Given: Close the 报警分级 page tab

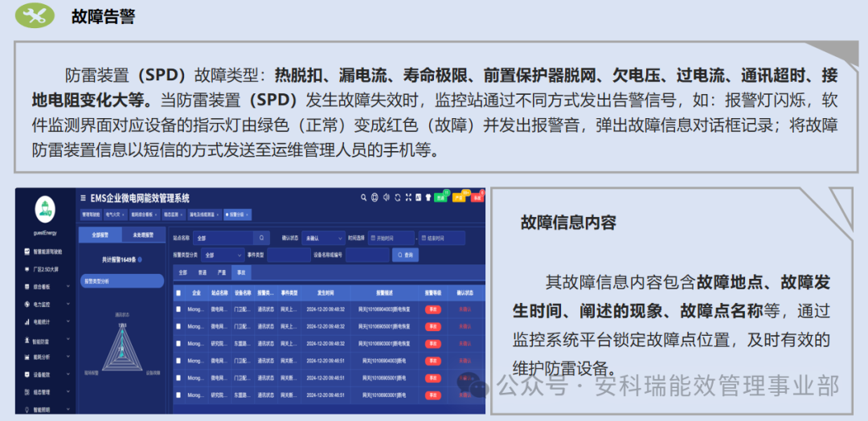Looking at the screenshot, I should pos(248,214).
